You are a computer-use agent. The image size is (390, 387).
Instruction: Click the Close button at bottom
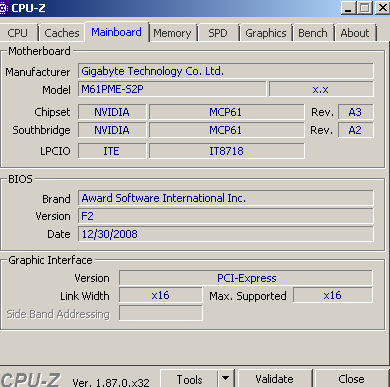click(x=351, y=379)
